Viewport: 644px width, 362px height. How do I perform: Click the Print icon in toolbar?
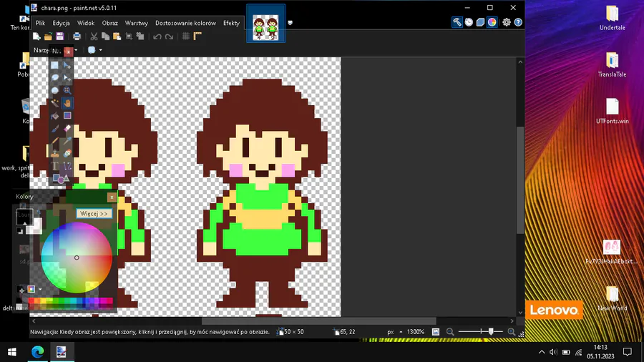coord(77,36)
